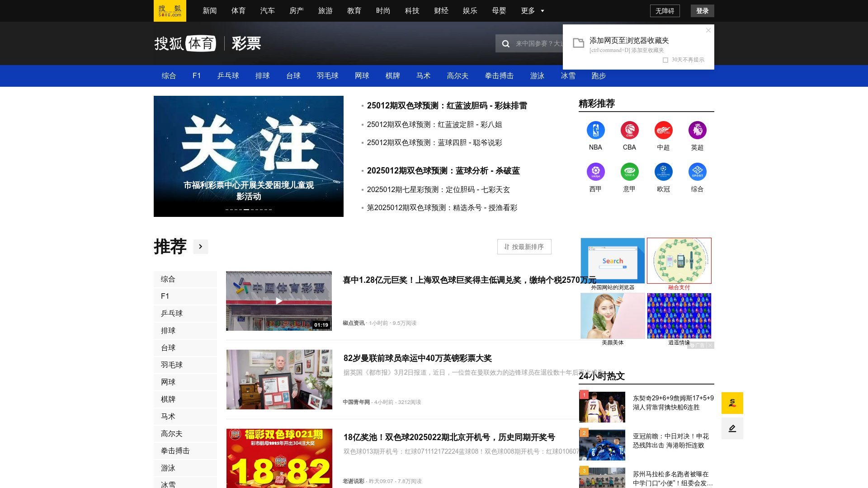Select the 欧冠 Champions League icon

point(663,172)
